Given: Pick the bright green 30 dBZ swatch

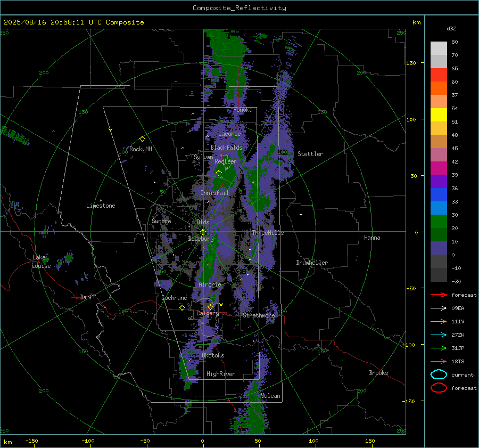Looking at the screenshot, I should pyautogui.click(x=439, y=222).
